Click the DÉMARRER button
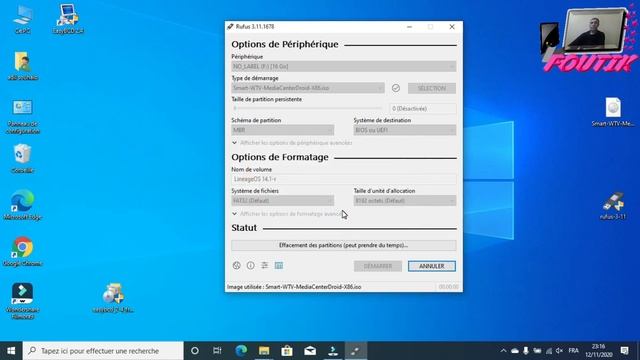 [x=378, y=266]
